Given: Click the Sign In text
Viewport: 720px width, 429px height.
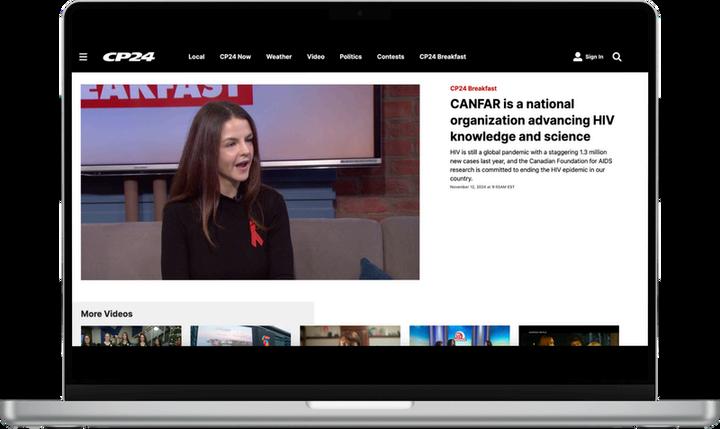Looking at the screenshot, I should [594, 57].
